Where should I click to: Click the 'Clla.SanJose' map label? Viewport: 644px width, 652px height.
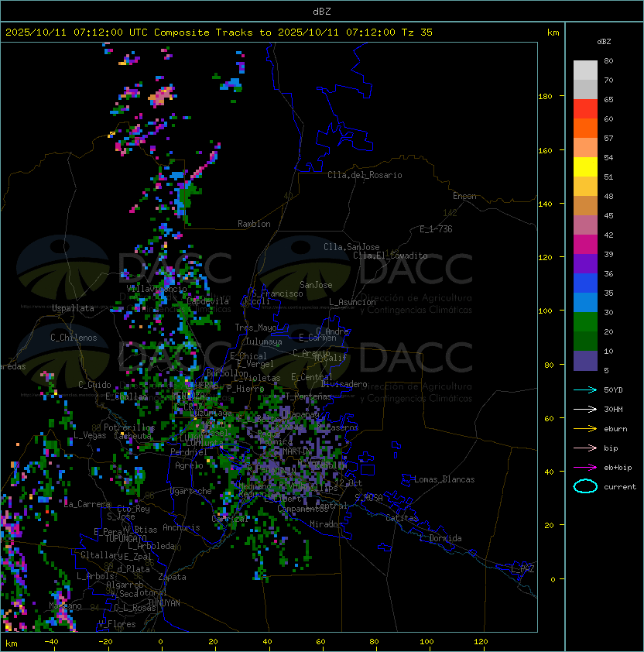(x=351, y=247)
